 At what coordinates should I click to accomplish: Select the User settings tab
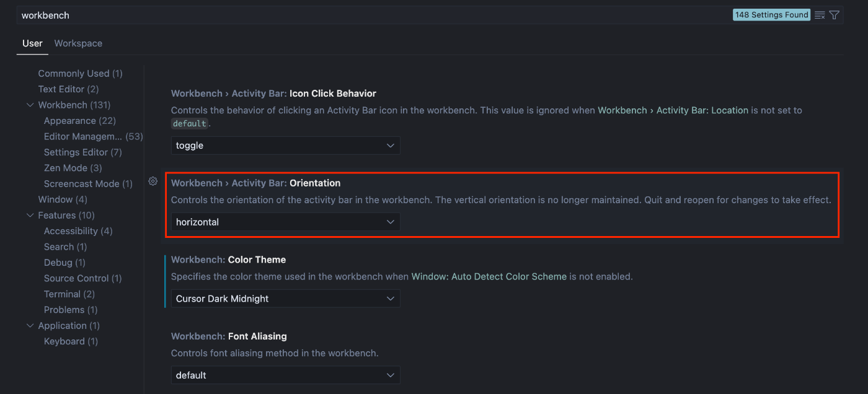tap(32, 43)
